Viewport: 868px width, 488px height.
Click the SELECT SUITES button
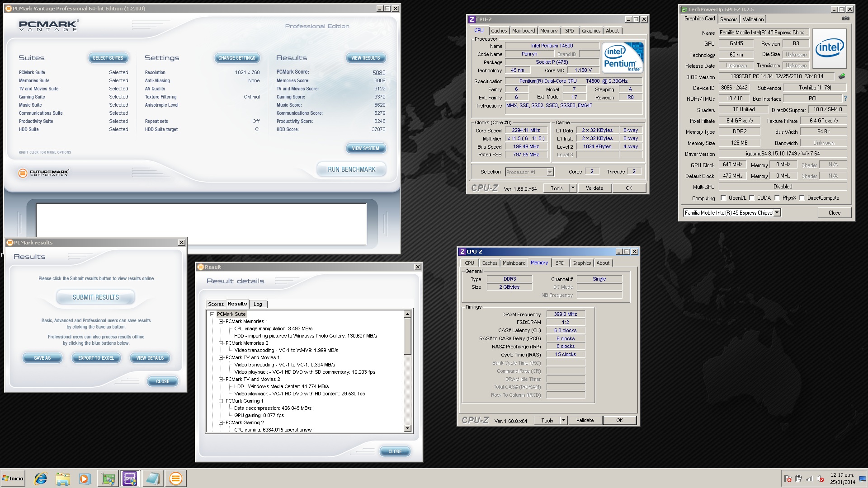click(108, 58)
